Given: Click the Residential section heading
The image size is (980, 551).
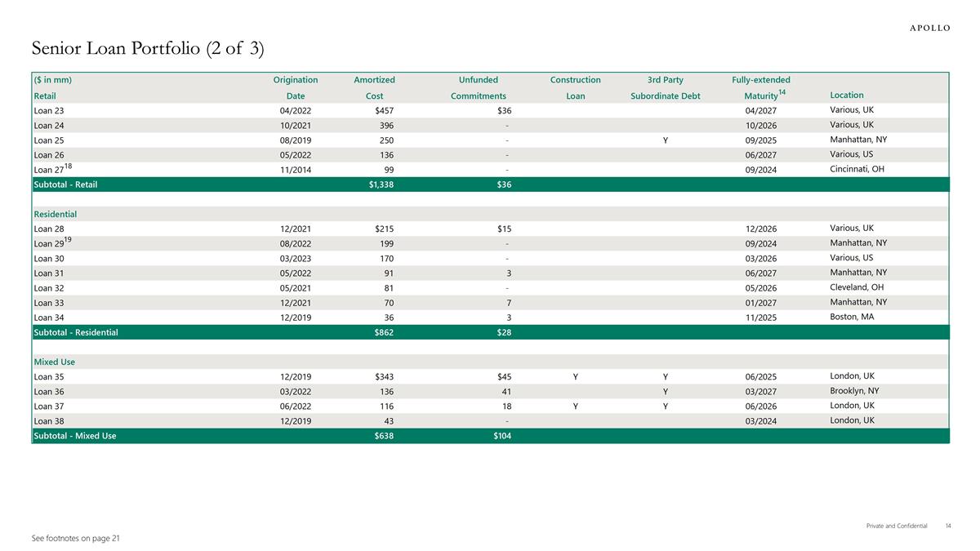Looking at the screenshot, I should point(56,215).
